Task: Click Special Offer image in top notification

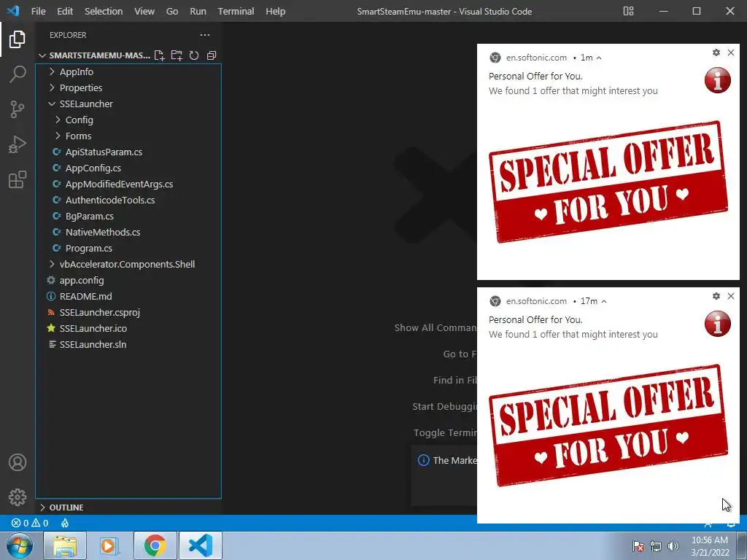Action: coord(608,182)
